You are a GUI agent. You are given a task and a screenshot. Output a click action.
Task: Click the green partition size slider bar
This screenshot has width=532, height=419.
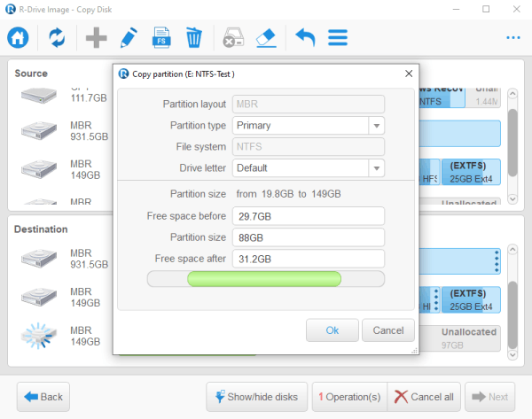(264, 279)
